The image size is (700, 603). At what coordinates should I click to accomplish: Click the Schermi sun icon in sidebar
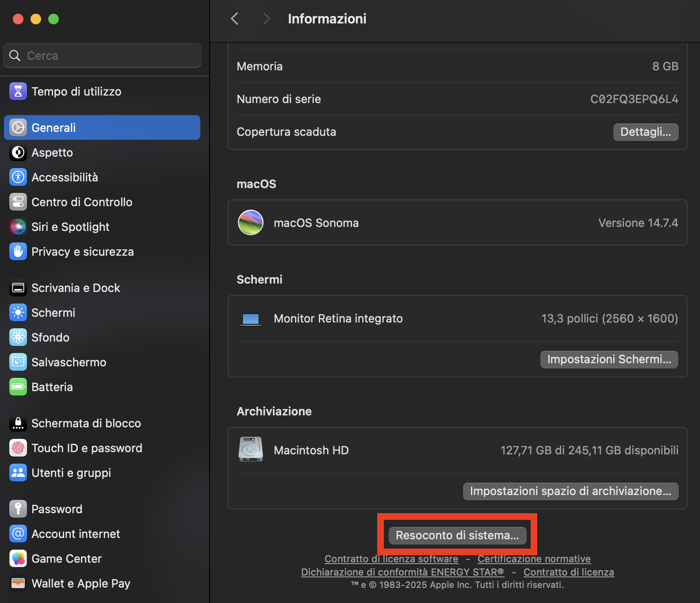tap(18, 313)
